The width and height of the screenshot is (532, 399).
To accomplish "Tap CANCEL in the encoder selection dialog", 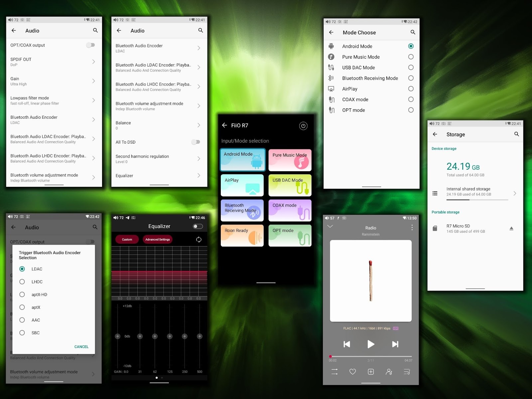I will click(x=81, y=346).
